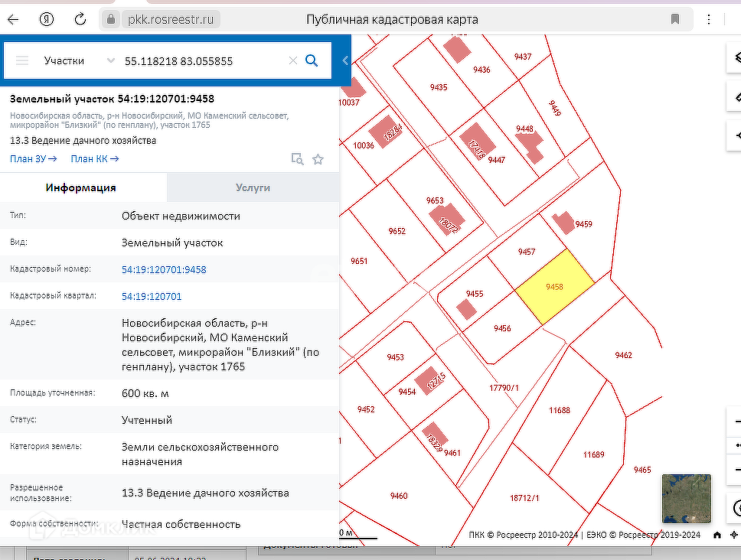Clear the coordinates search field
Screen dimensions: 741x560
pyautogui.click(x=292, y=60)
